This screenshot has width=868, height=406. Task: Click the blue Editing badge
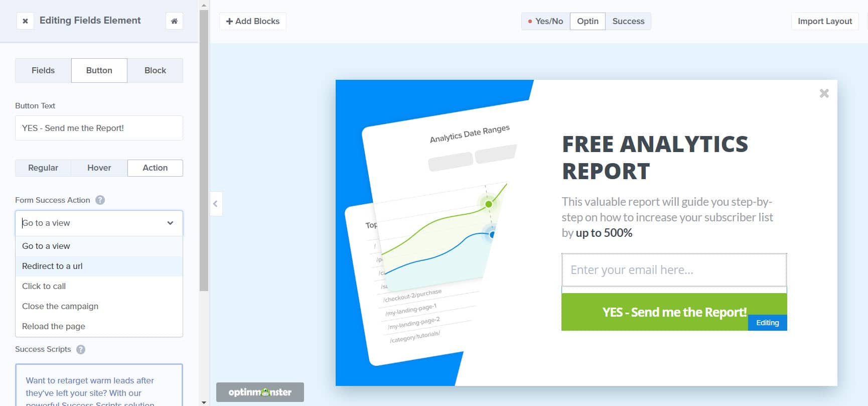768,323
